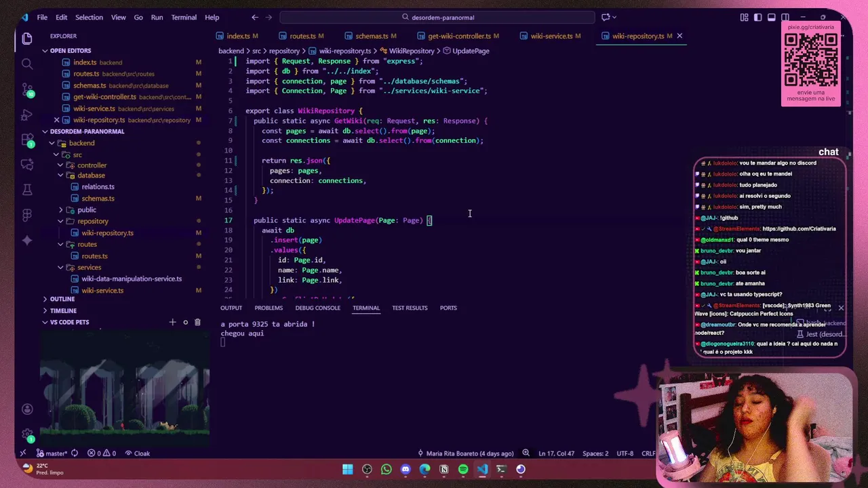This screenshot has height=488, width=868.
Task: Open the Source Control view
Action: [x=27, y=89]
